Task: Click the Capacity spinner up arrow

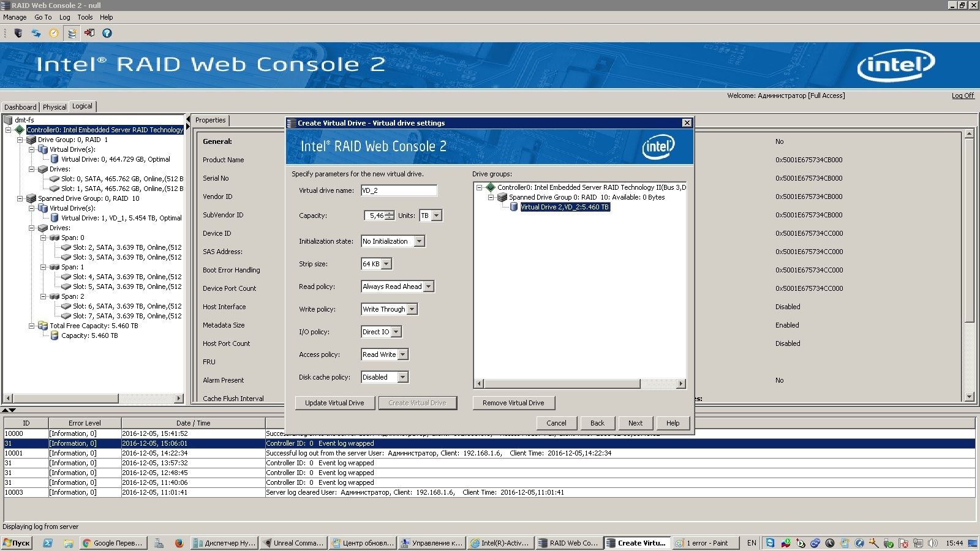Action: coord(390,213)
